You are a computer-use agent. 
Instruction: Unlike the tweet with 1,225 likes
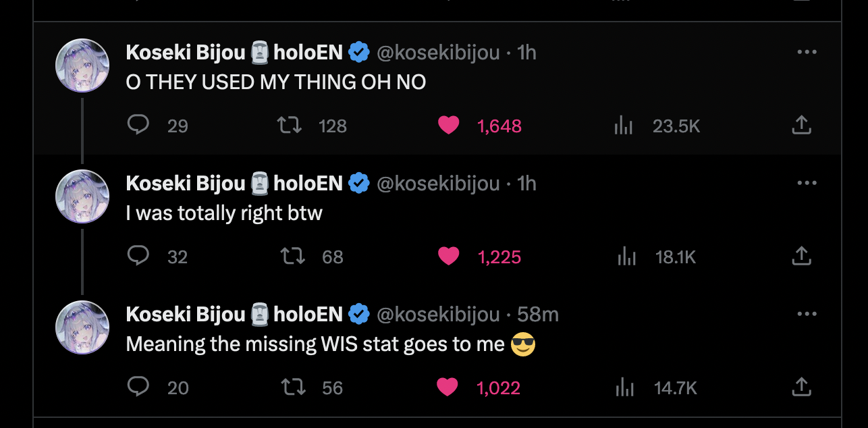(449, 257)
